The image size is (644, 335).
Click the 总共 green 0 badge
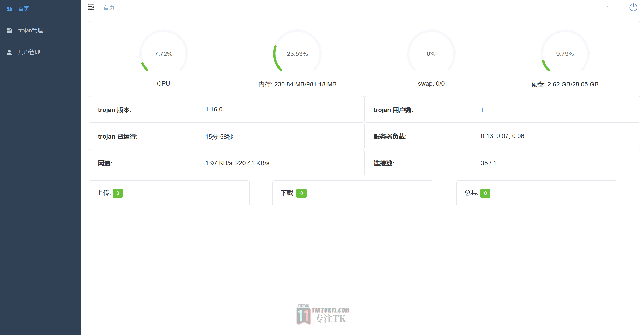pos(485,193)
